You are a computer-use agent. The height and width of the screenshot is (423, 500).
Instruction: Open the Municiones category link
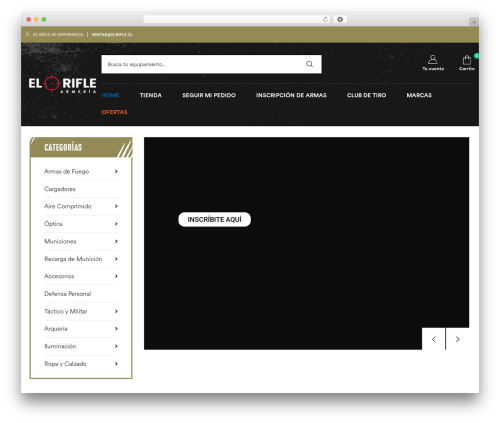(x=60, y=241)
